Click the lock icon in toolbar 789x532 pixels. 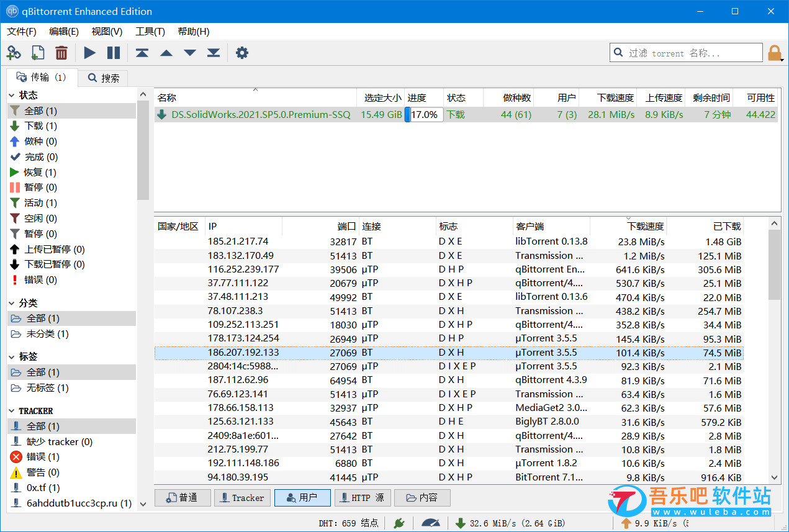(x=775, y=53)
